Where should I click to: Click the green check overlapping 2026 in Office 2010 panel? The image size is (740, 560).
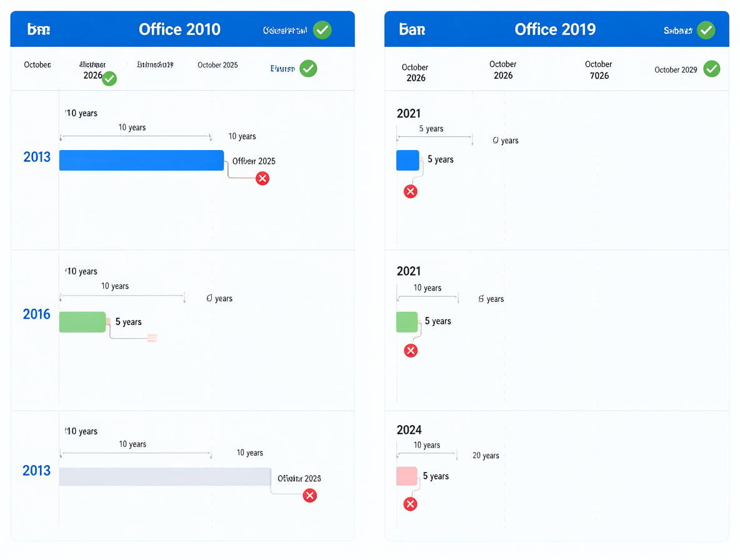coord(109,78)
